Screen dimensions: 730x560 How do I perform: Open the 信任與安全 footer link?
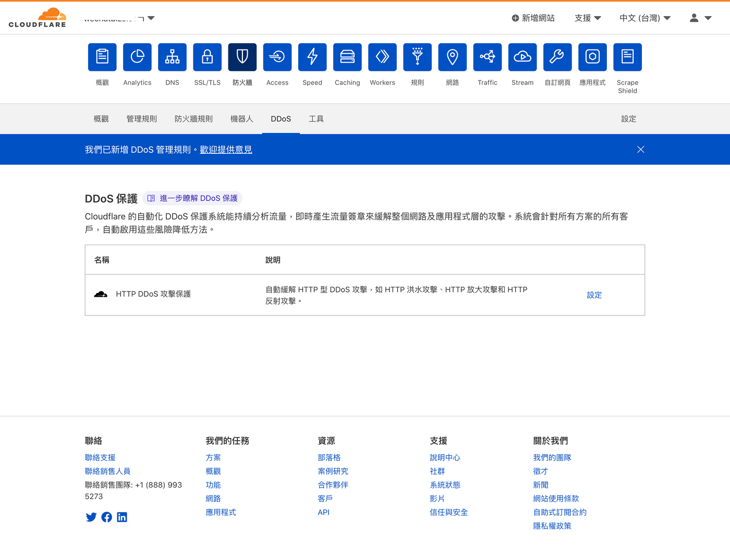448,513
